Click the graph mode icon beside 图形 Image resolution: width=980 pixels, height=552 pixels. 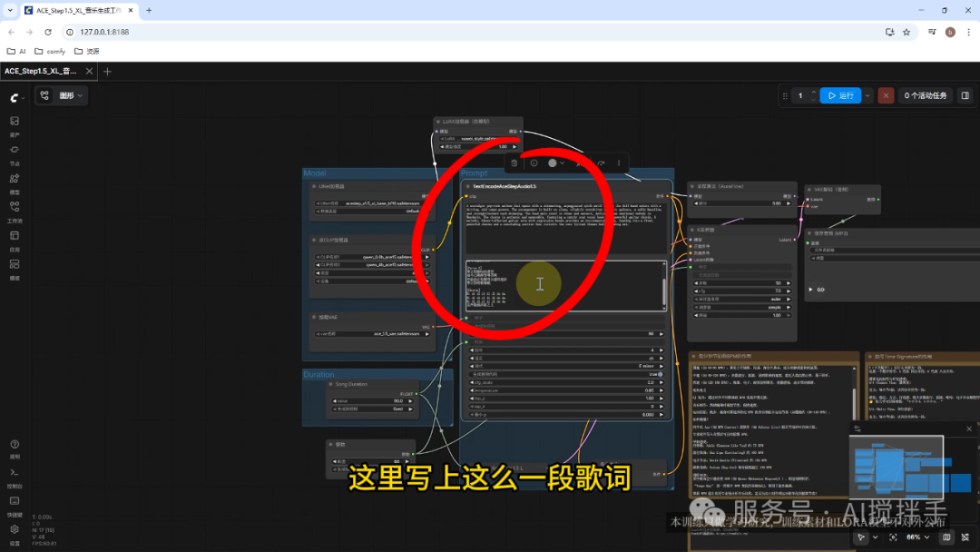[x=44, y=95]
